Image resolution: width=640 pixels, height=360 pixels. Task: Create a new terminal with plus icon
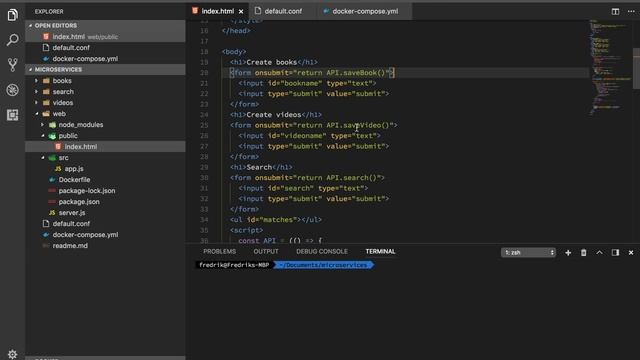pos(568,253)
